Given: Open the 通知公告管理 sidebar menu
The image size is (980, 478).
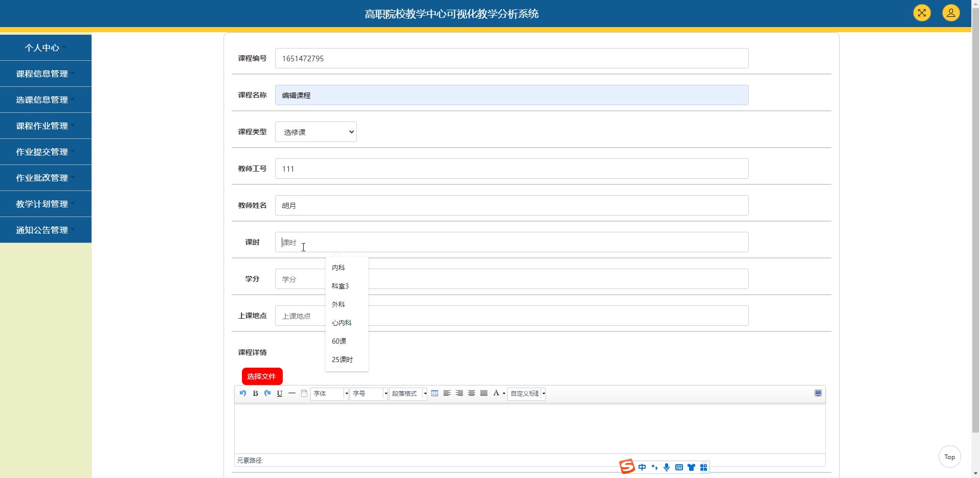Looking at the screenshot, I should [x=45, y=230].
